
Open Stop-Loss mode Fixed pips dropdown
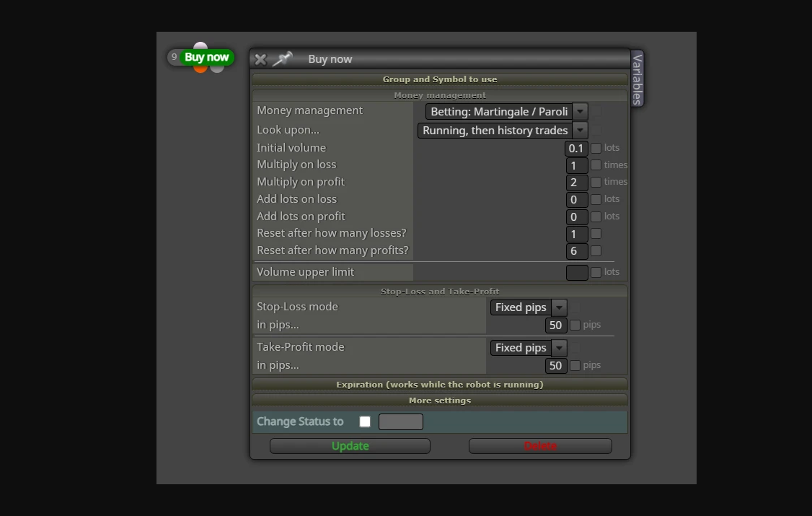[x=528, y=307]
